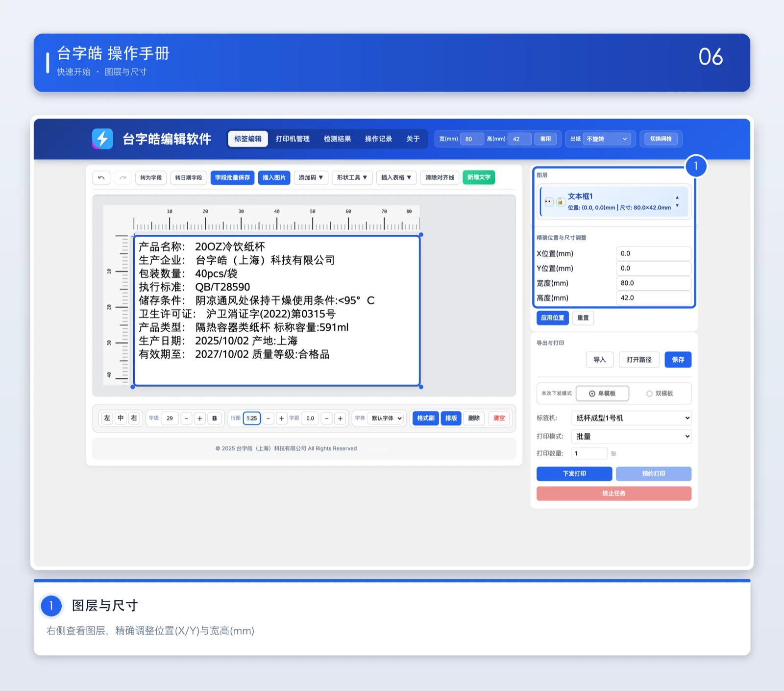Viewport: 784px width, 691px height.
Task: Increase character spacing 字距 with plus
Action: click(340, 418)
